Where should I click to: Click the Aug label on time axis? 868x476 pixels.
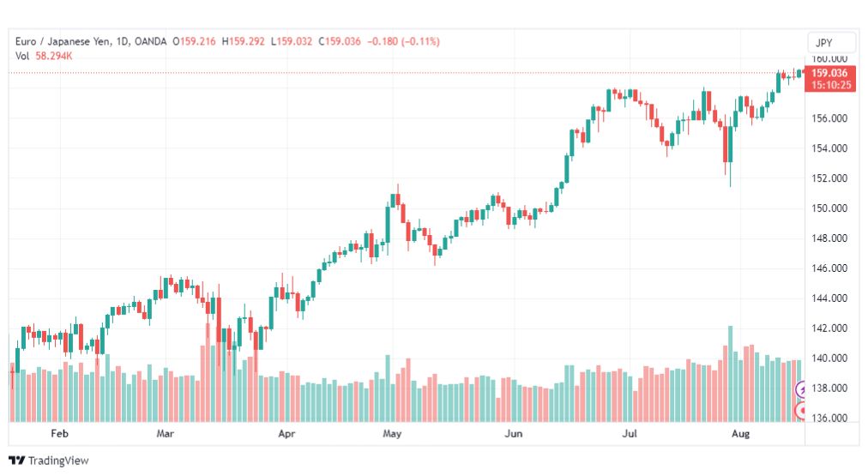740,433
